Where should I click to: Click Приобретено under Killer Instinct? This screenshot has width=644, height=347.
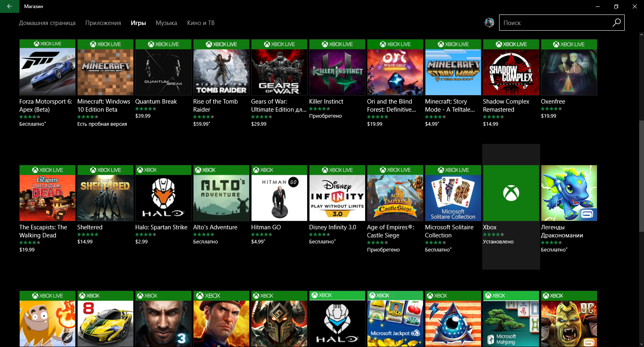326,116
